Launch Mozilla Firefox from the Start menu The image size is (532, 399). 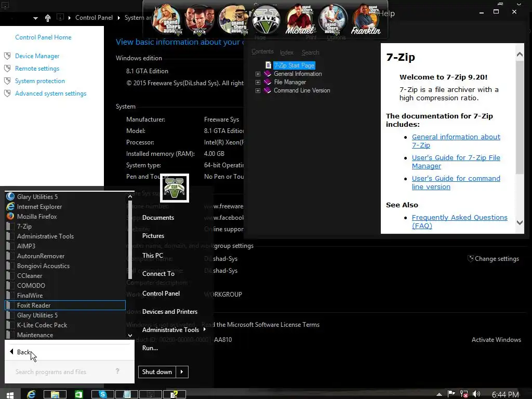click(x=65, y=216)
